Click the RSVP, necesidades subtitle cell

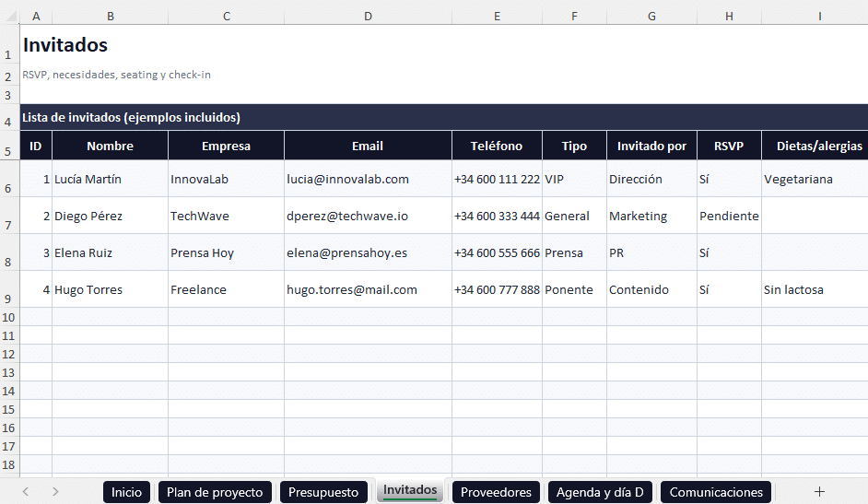[116, 75]
